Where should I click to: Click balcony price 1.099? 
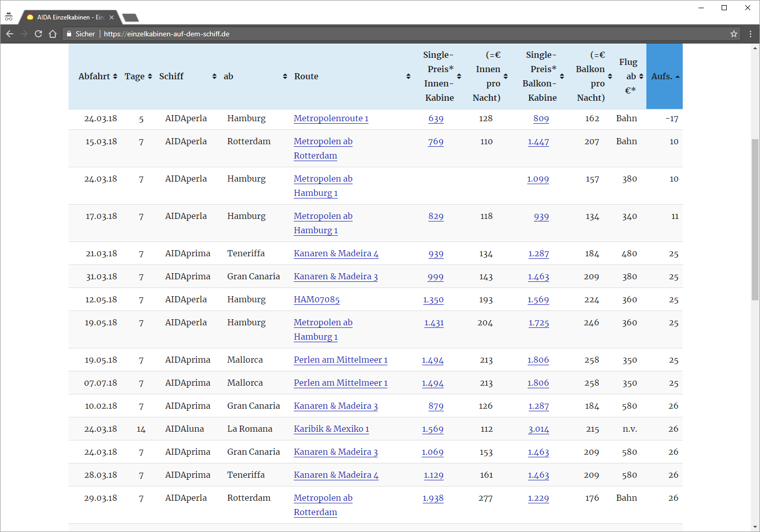click(538, 179)
